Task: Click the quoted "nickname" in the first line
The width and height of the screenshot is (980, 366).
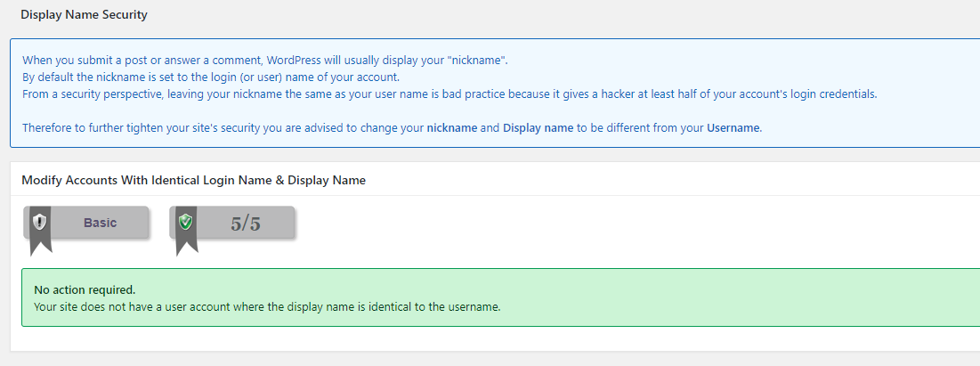Action: 482,61
